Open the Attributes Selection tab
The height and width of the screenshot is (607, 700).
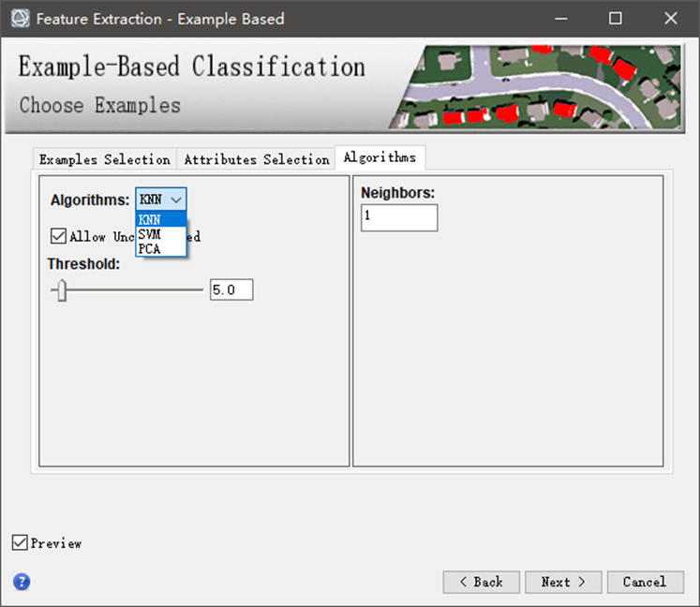[x=257, y=159]
